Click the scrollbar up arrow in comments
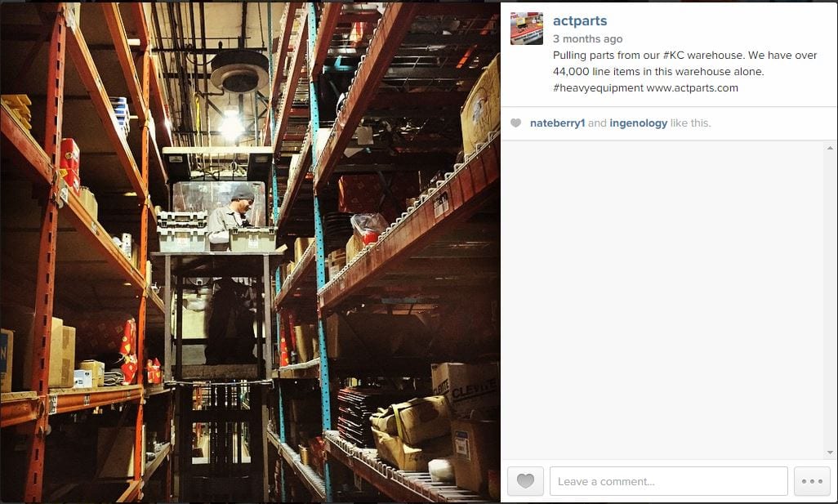 [x=830, y=148]
